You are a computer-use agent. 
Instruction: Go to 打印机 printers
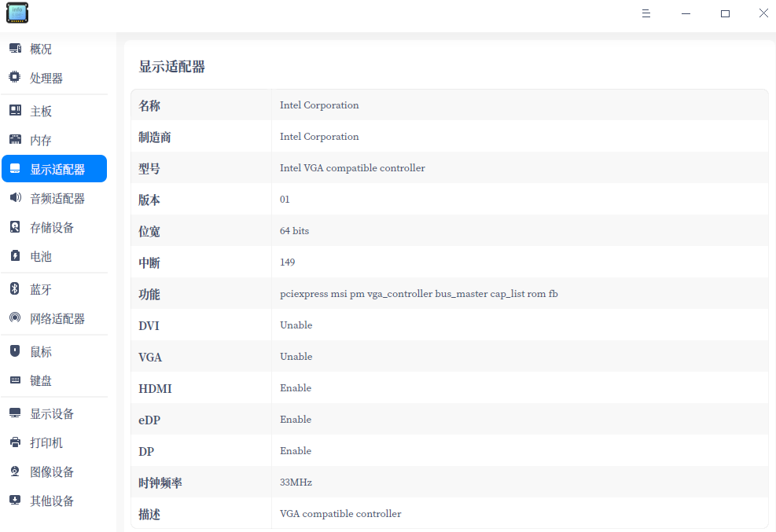pyautogui.click(x=54, y=443)
